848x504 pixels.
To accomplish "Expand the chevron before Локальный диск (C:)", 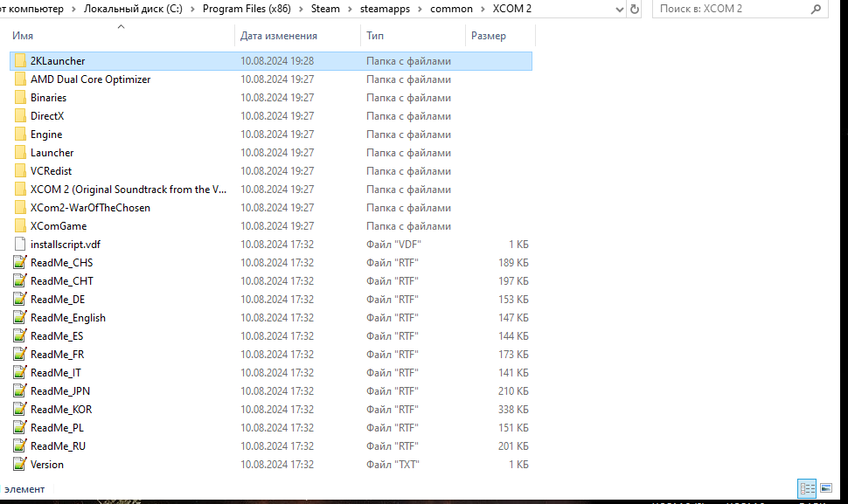I will point(73,10).
